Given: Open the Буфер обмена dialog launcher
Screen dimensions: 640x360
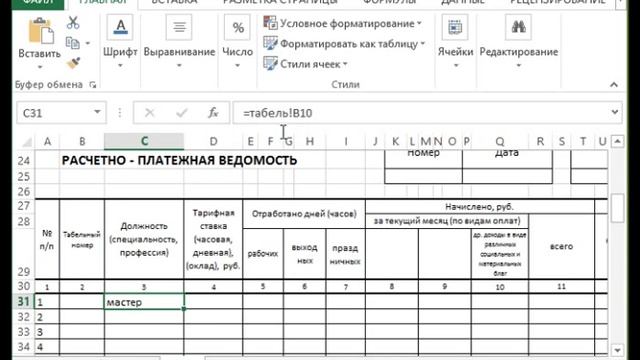Looking at the screenshot, I should point(93,85).
